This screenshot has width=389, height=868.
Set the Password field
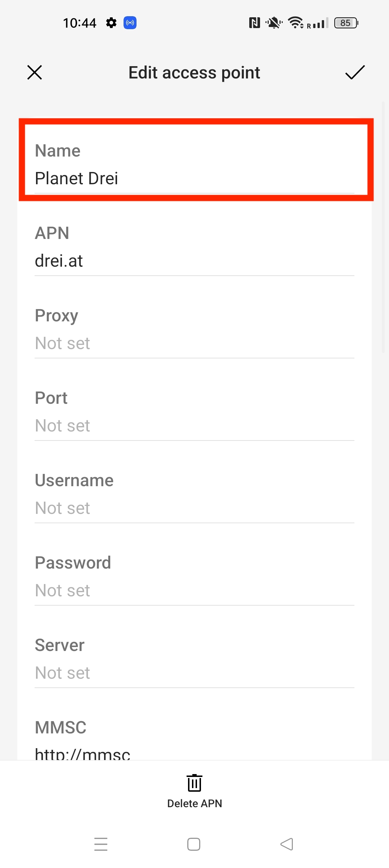(x=194, y=590)
